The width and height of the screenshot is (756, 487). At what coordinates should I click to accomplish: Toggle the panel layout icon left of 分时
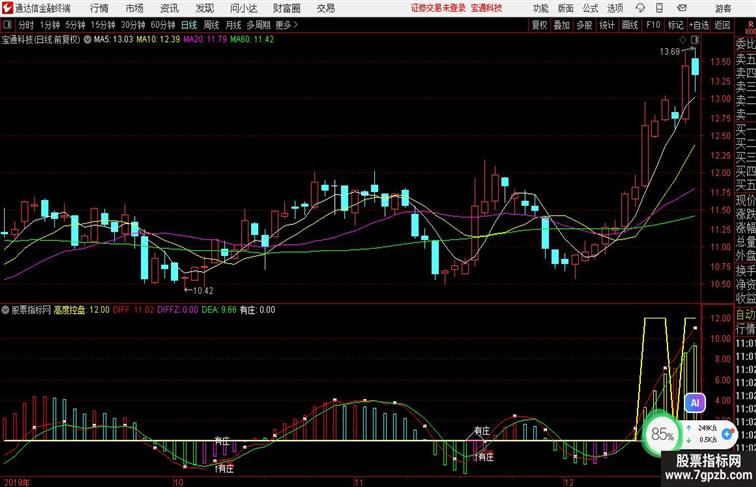7,25
